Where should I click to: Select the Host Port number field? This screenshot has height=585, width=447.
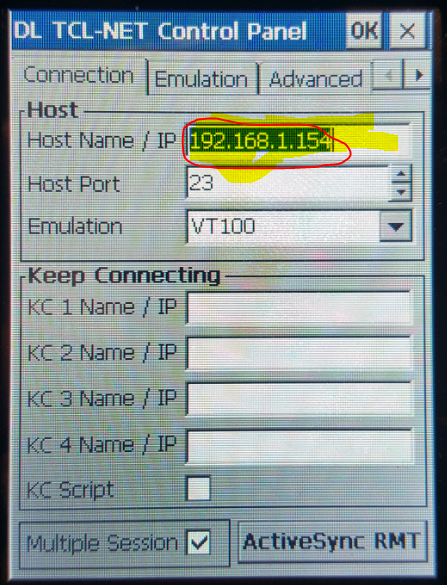point(287,183)
